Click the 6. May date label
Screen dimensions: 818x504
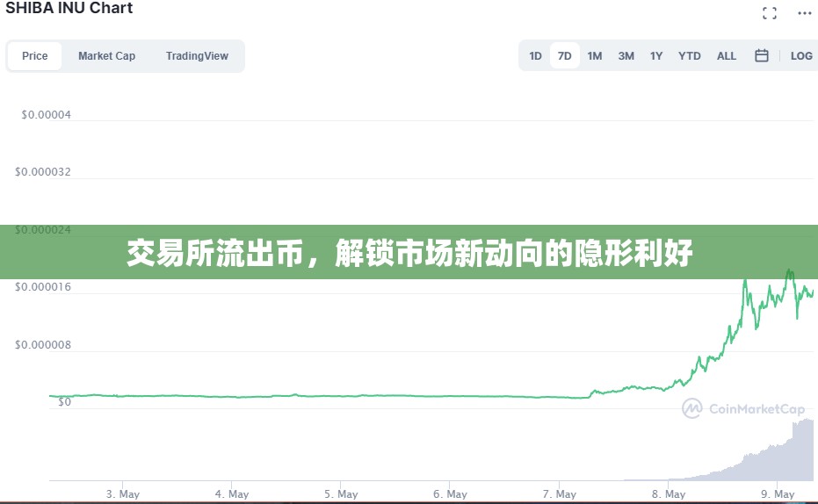point(450,494)
